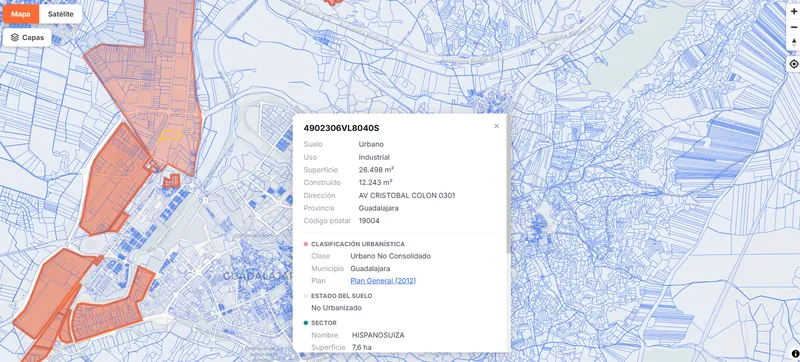800x362 pixels.
Task: Click Guadalajara in the Provincia row
Action: [379, 208]
